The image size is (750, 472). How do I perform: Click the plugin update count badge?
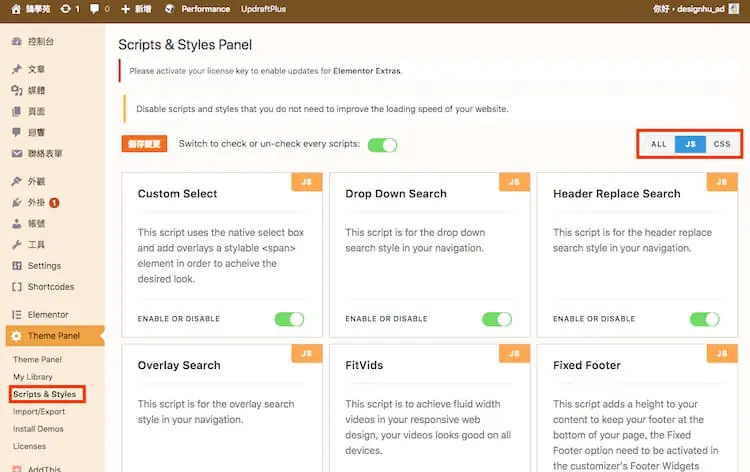54,203
